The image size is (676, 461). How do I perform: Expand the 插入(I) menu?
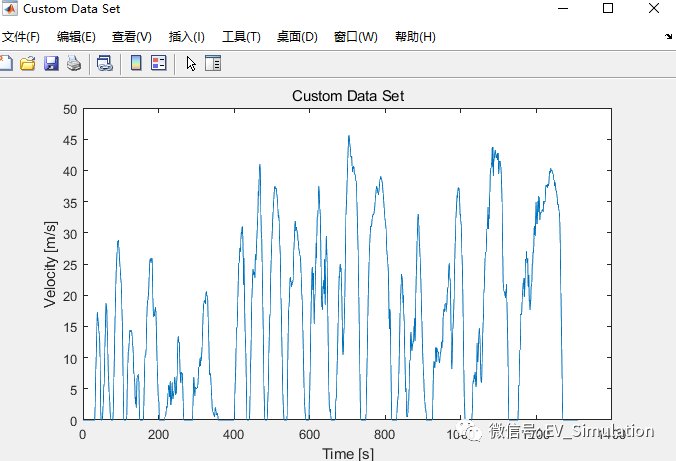pos(187,37)
